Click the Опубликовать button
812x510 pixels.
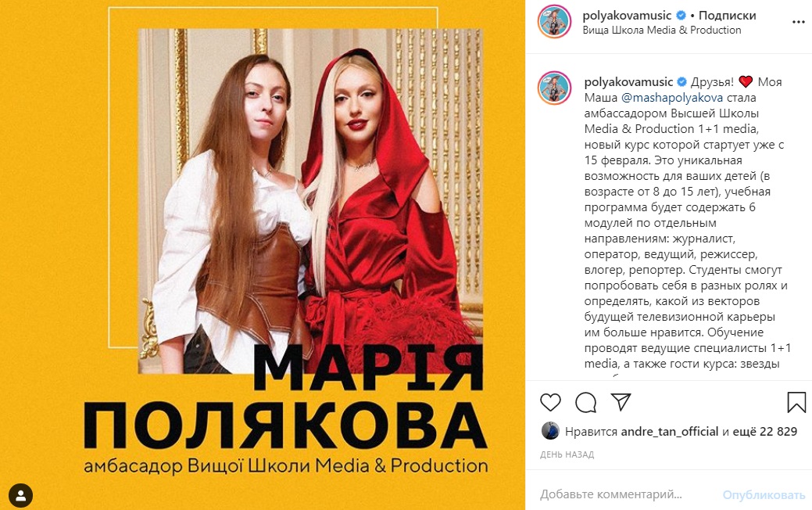point(764,495)
